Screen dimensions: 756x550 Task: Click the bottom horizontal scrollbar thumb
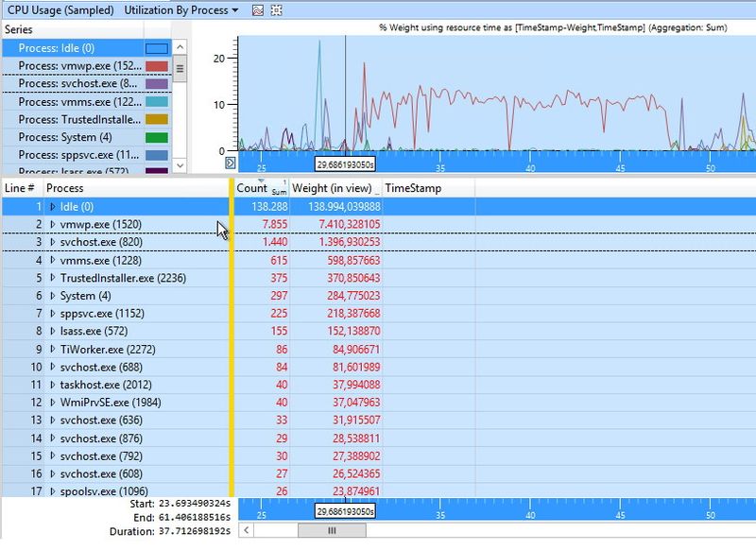pos(332,530)
